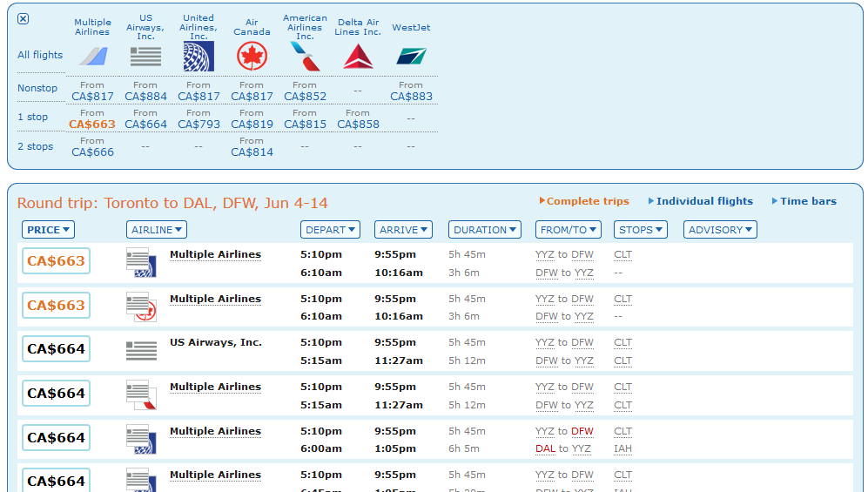Select WestJet nonstop CA$883 fare
Image resolution: width=868 pixels, height=492 pixels.
point(411,97)
